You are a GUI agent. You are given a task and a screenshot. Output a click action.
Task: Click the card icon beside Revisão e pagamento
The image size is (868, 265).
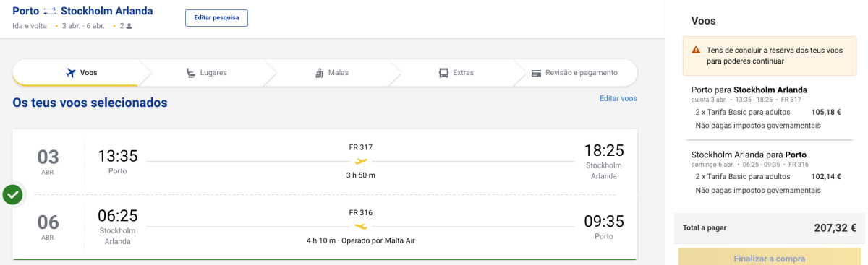[536, 73]
